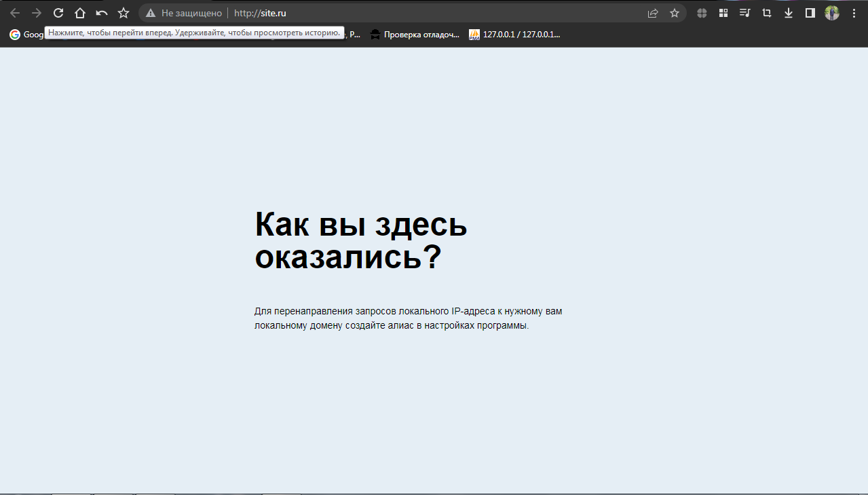
Task: Click the 'Не защищено' security warning
Action: (x=184, y=13)
